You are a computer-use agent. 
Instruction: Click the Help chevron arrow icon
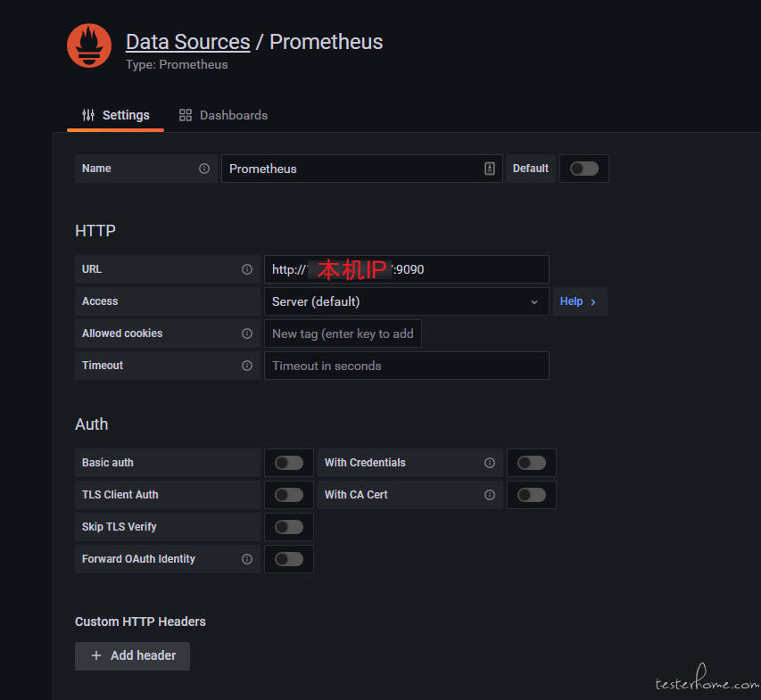pyautogui.click(x=593, y=302)
